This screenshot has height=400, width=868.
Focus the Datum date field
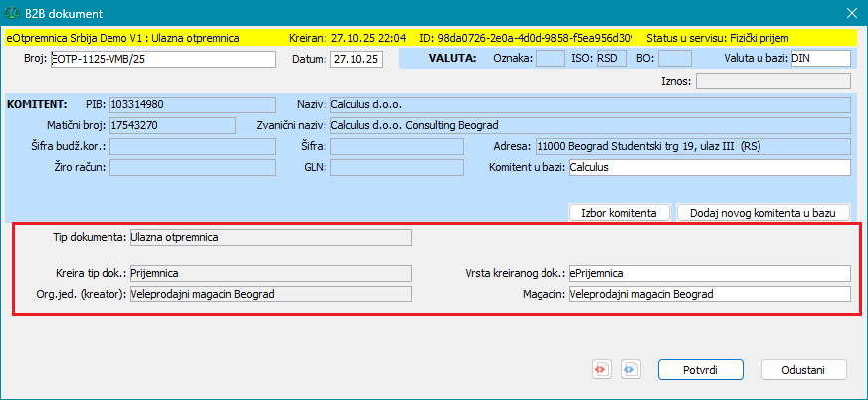[x=356, y=59]
